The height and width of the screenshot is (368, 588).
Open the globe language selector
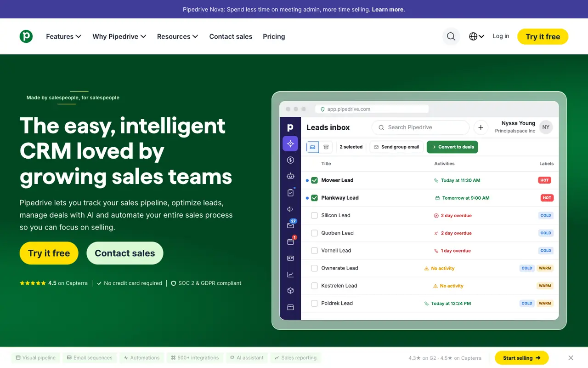click(x=476, y=36)
